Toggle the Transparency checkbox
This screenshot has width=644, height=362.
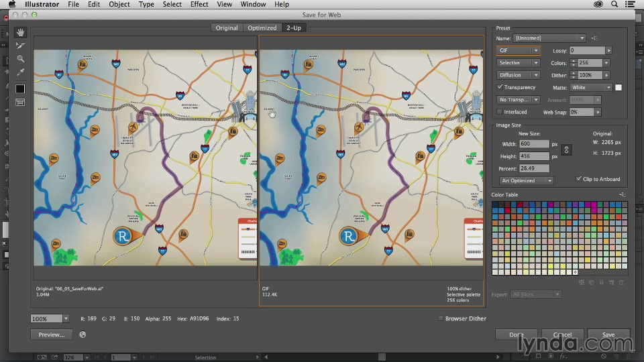coord(500,87)
